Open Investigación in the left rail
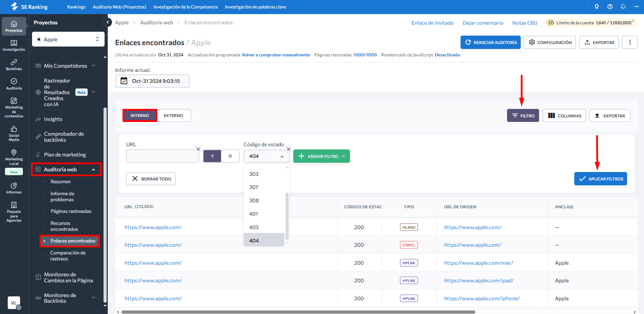 click(14, 45)
